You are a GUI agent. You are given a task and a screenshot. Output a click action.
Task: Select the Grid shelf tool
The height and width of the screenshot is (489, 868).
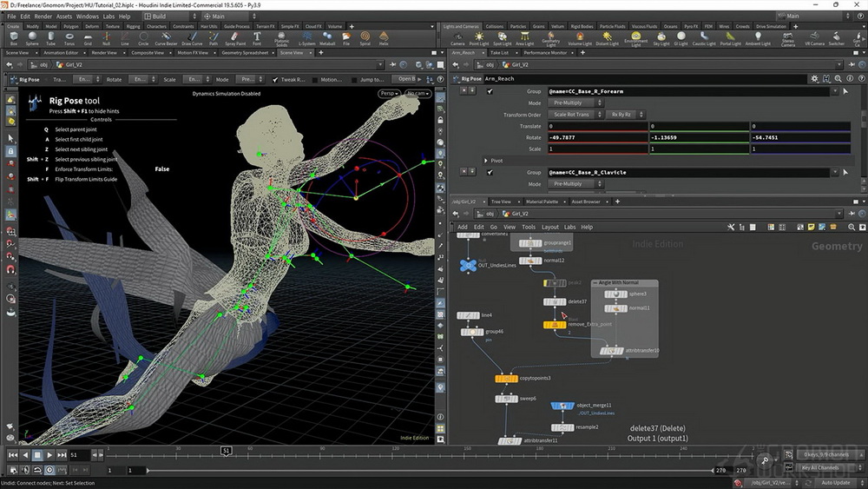tap(88, 38)
